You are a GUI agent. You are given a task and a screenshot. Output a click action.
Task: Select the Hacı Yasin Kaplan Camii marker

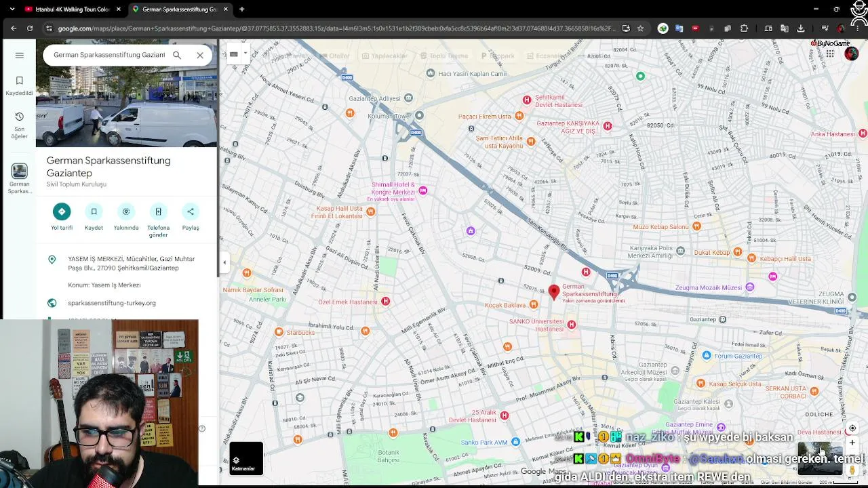click(431, 73)
